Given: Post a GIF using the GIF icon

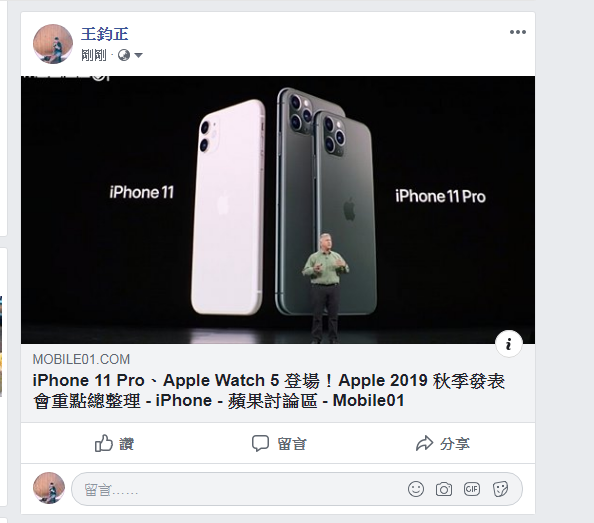Looking at the screenshot, I should click(x=472, y=489).
